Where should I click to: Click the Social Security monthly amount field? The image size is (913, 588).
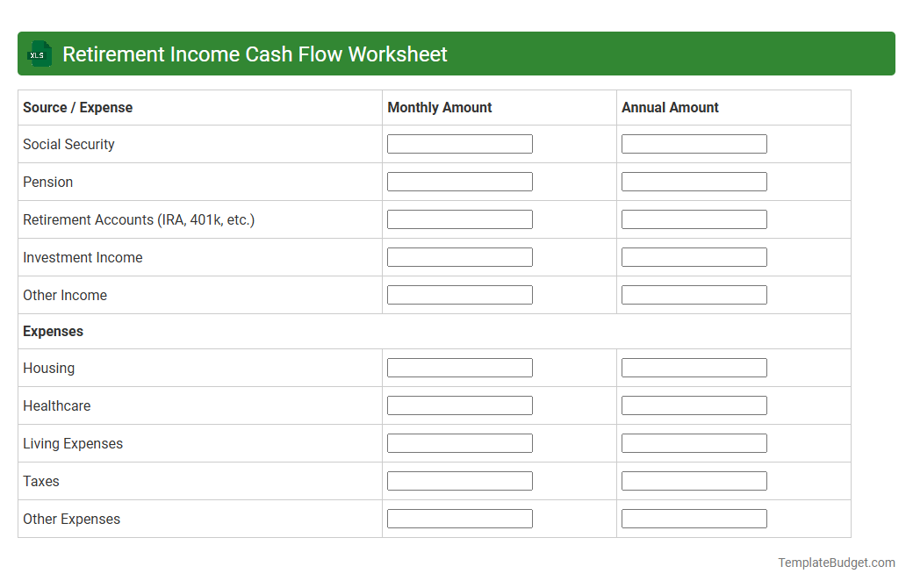coord(459,143)
